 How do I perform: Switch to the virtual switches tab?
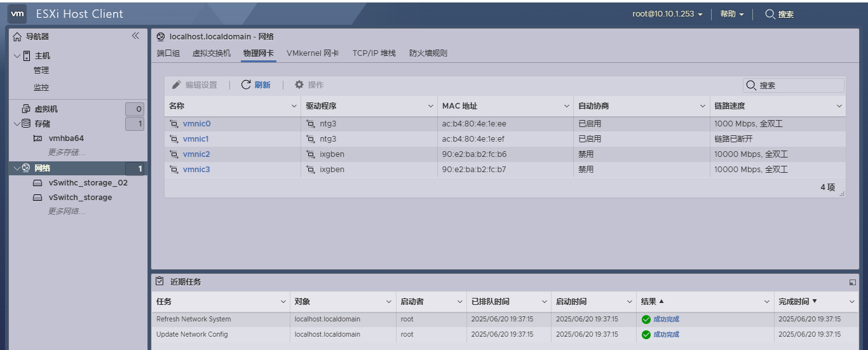point(212,53)
